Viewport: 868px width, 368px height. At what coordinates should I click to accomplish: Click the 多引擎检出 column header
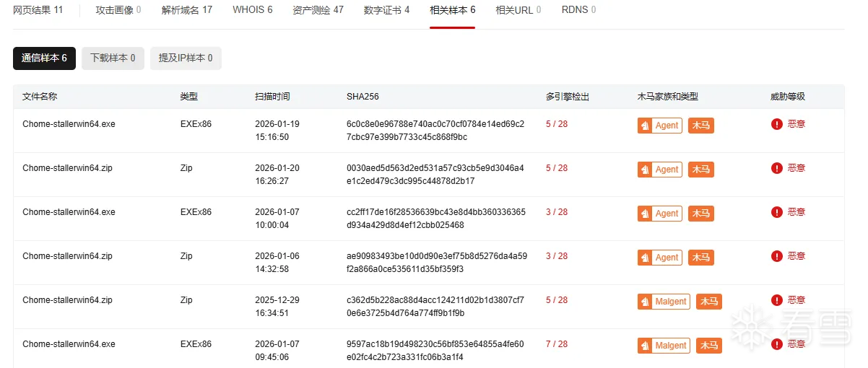pyautogui.click(x=568, y=97)
